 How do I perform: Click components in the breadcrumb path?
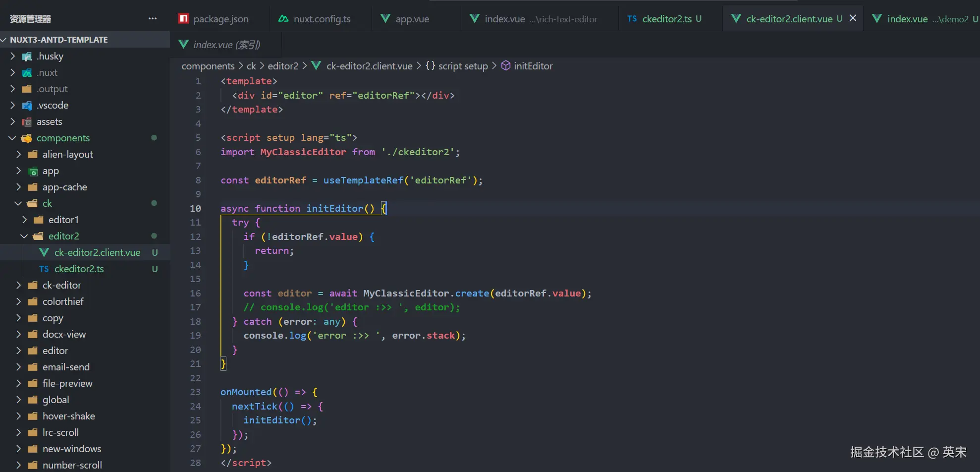click(208, 66)
